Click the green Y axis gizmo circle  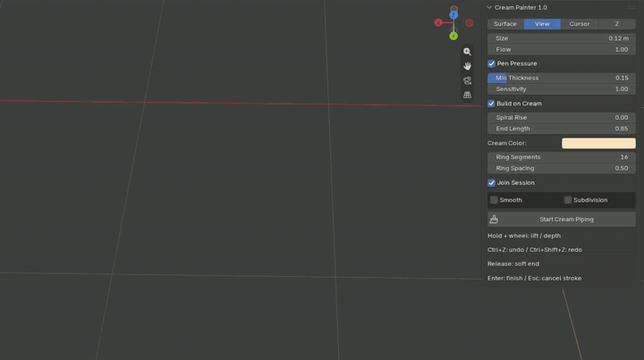coord(453,36)
